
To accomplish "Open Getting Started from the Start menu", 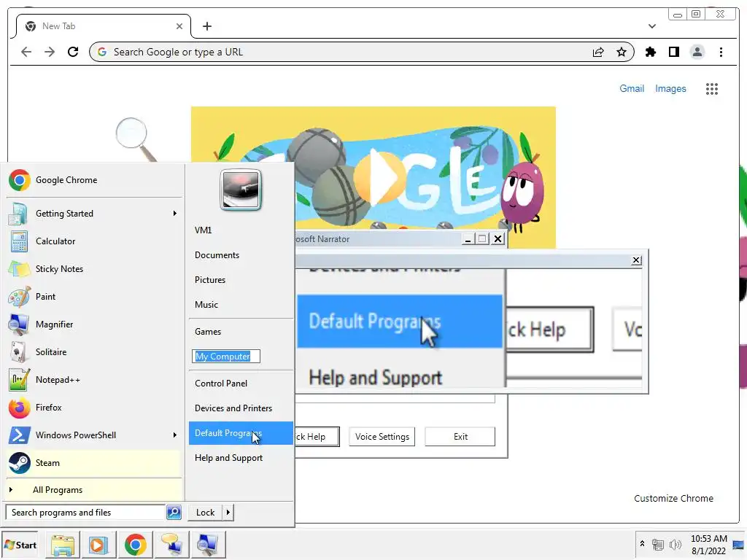I will (x=94, y=214).
